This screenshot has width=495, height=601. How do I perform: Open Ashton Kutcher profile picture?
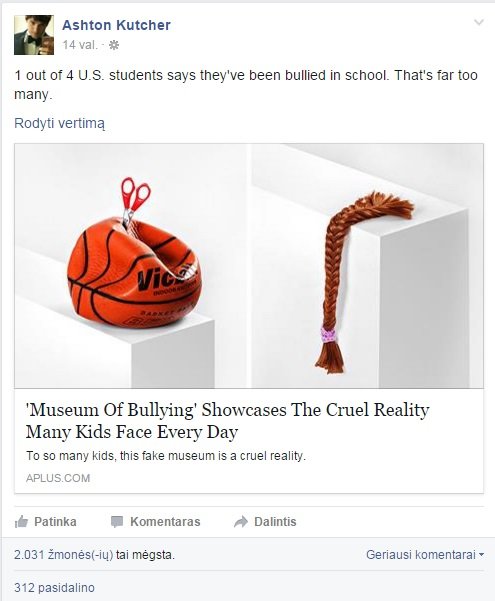(34, 35)
